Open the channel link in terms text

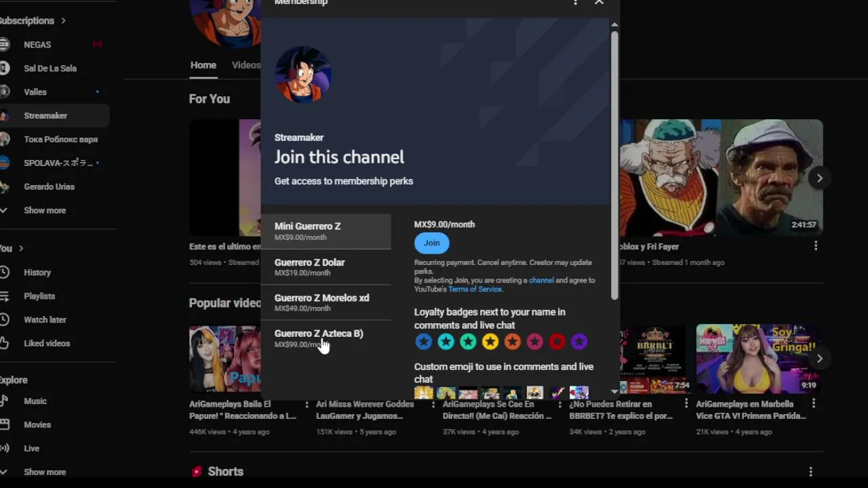tap(541, 280)
